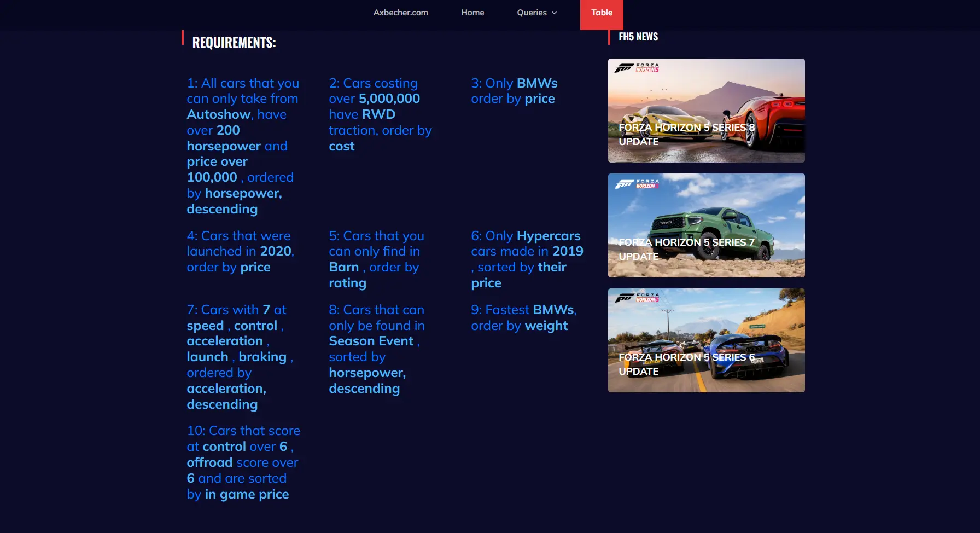Select query 8 Season Event cars
The height and width of the screenshot is (533, 980).
(376, 349)
